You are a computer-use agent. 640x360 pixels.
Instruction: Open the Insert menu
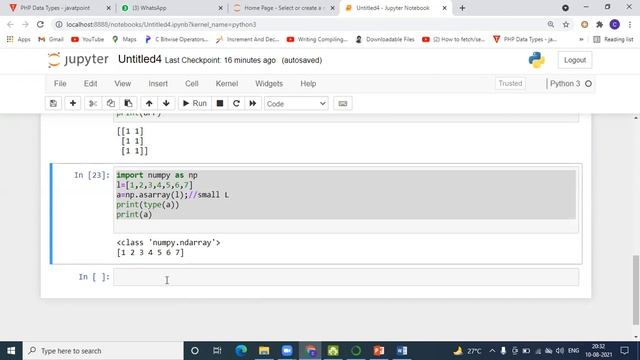pos(158,84)
